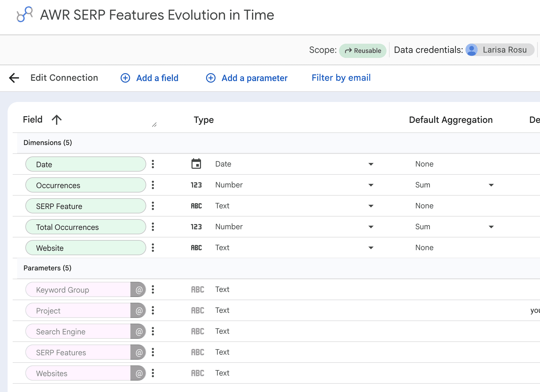Open the three-dot menu for Total Occurrences field

pyautogui.click(x=153, y=227)
